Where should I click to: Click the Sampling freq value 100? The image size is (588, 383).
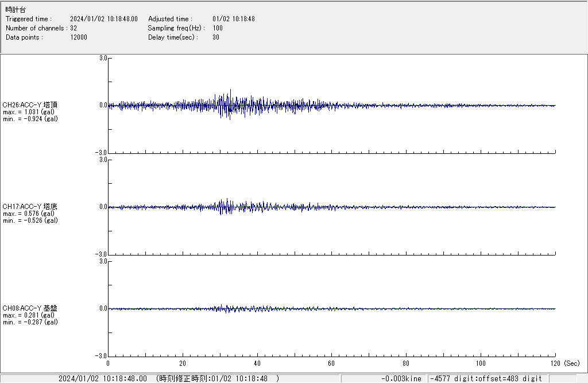(x=218, y=28)
